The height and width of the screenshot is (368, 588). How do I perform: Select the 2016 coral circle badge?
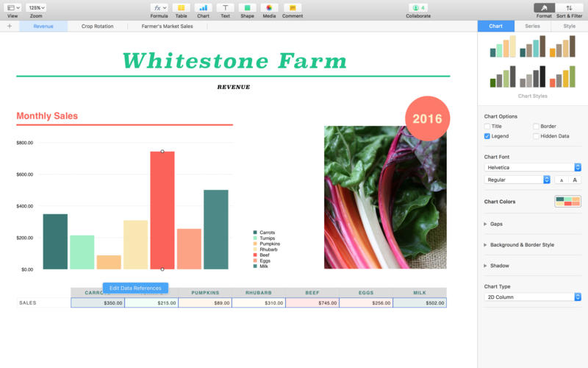pyautogui.click(x=428, y=118)
